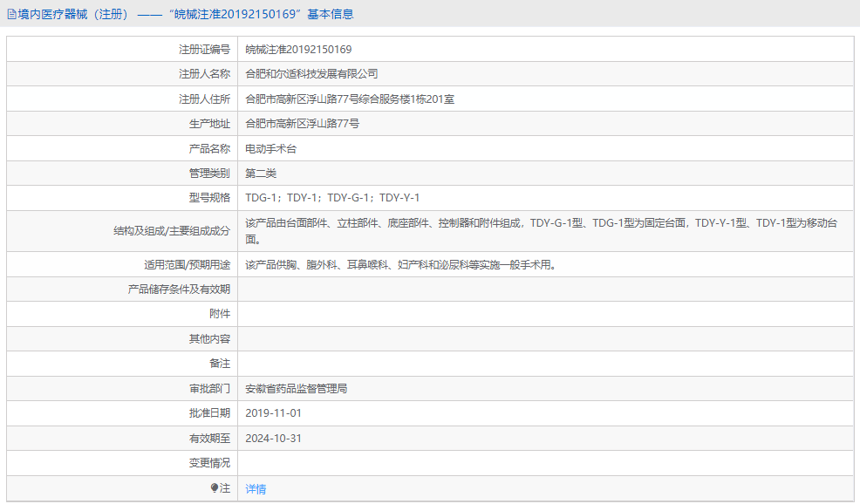Image resolution: width=860 pixels, height=504 pixels.
Task: Open the 详情 details link
Action: tap(256, 488)
